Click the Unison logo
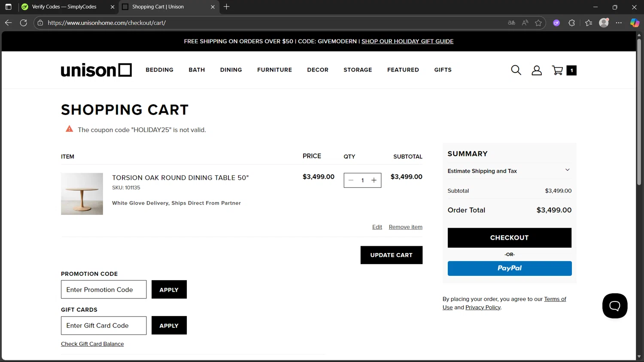Image resolution: width=644 pixels, height=362 pixels. tap(96, 70)
